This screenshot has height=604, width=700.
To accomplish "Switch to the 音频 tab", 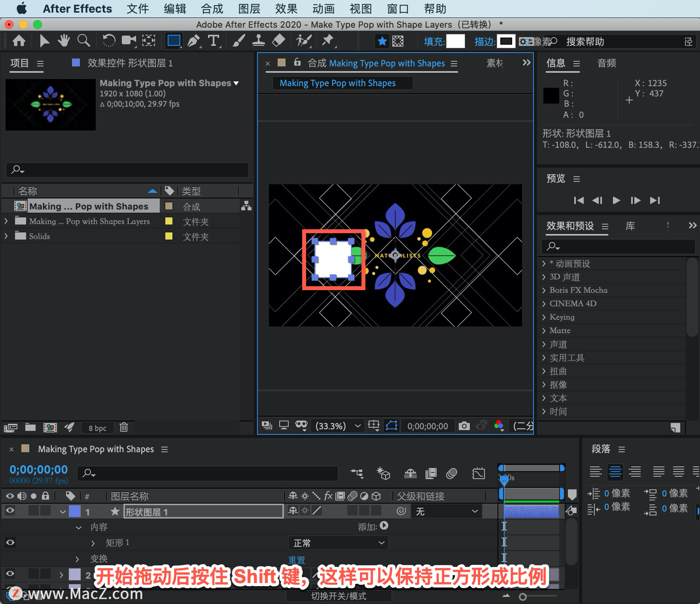I will (606, 63).
